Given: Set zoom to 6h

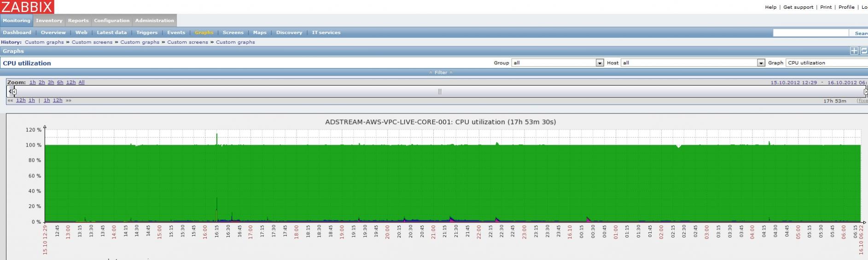Looking at the screenshot, I should [60, 83].
